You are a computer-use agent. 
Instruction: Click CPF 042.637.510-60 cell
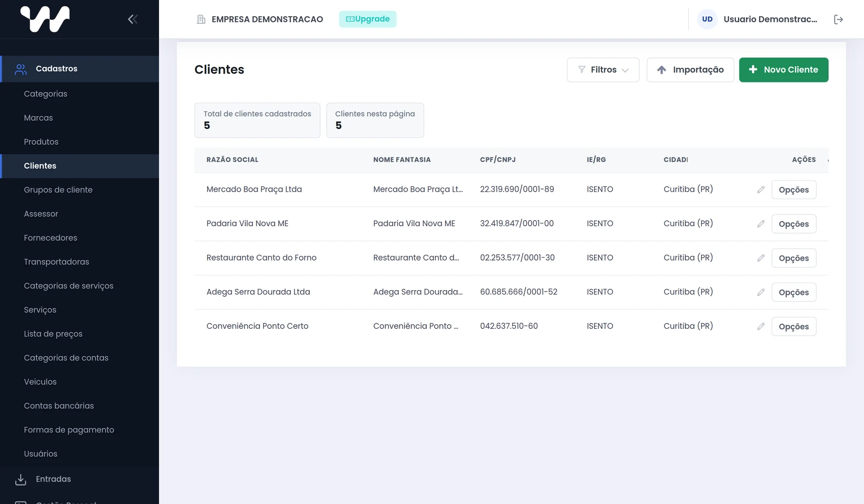(509, 326)
